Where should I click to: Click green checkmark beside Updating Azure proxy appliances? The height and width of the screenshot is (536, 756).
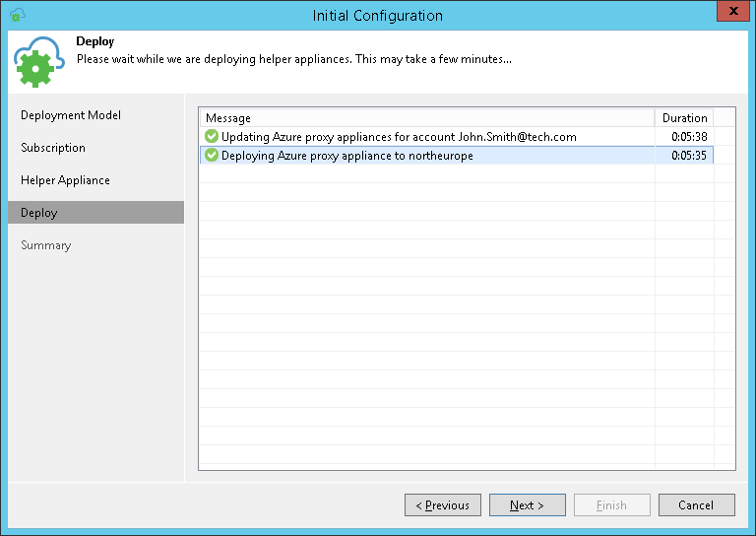(212, 137)
